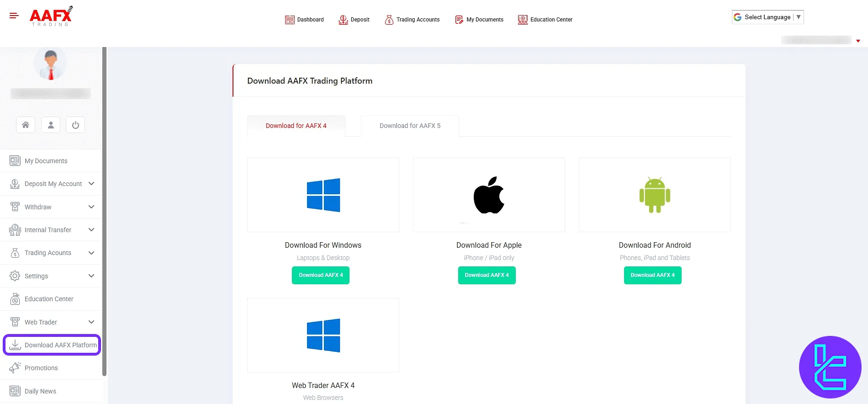Viewport: 868px width, 404px height.
Task: Click Download AAFX 4 button for Android
Action: coord(653,275)
